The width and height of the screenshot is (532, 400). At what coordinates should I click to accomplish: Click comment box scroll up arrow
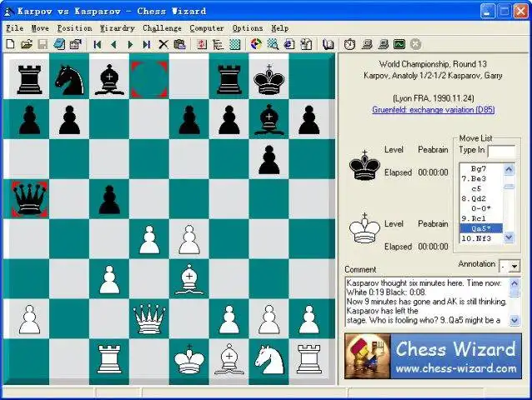[514, 283]
